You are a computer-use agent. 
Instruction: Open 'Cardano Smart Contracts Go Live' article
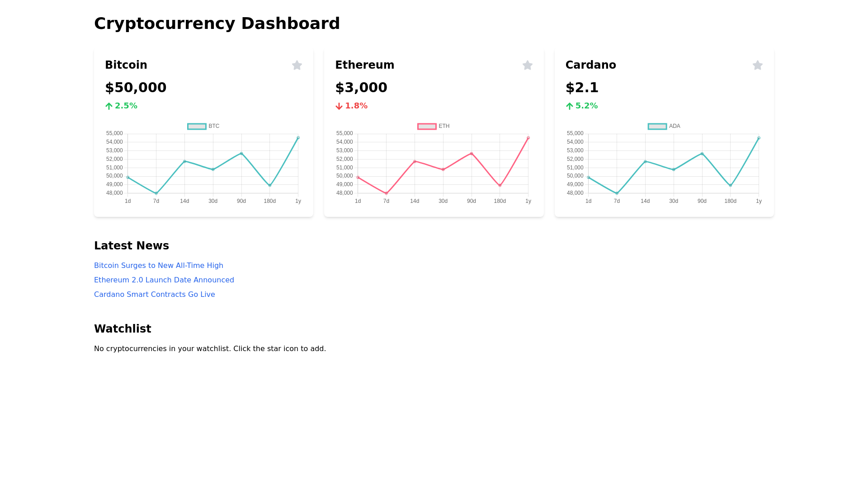coord(155,295)
